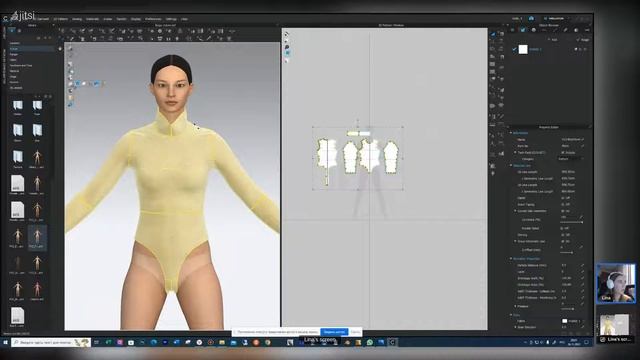Select the highlighted avatar thumbnail in the library
This screenshot has width=640, height=360.
point(37,237)
